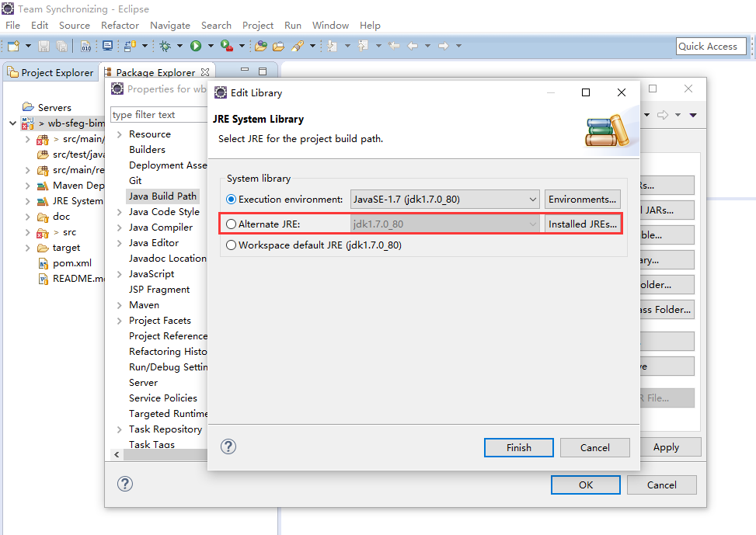The image size is (756, 535).
Task: Click the Save disk icon in toolbar
Action: [x=44, y=46]
